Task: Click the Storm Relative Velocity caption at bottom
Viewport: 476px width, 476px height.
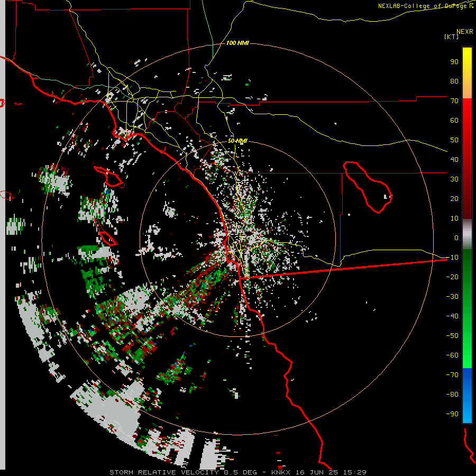Action: point(237,472)
